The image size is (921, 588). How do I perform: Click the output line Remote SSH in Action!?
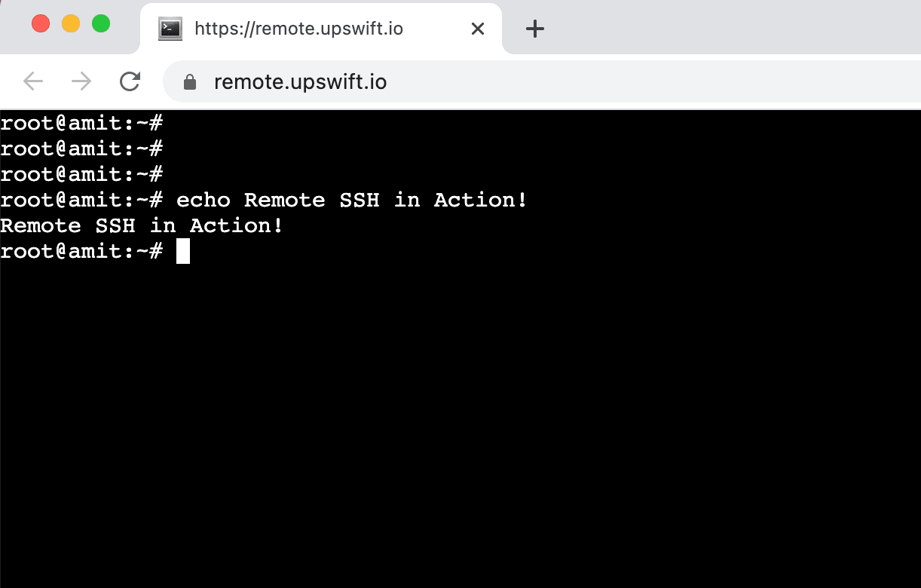pyautogui.click(x=142, y=226)
